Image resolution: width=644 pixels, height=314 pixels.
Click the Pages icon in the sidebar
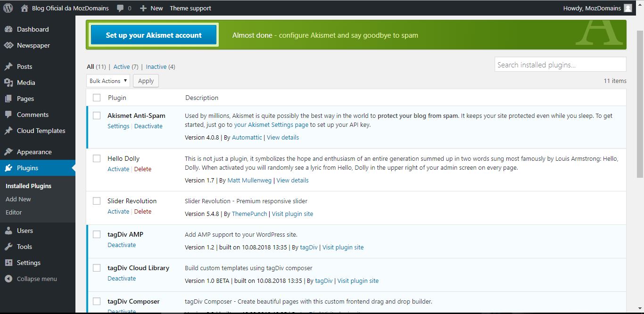point(8,99)
